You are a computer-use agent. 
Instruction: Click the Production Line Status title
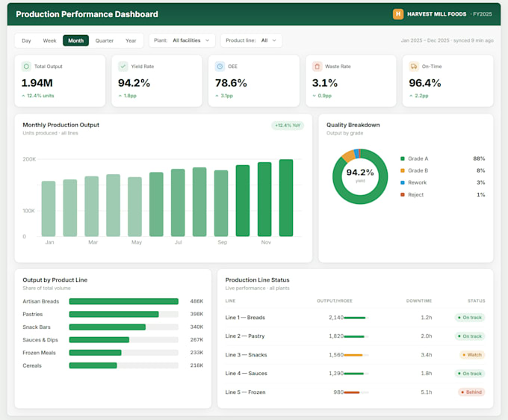257,280
